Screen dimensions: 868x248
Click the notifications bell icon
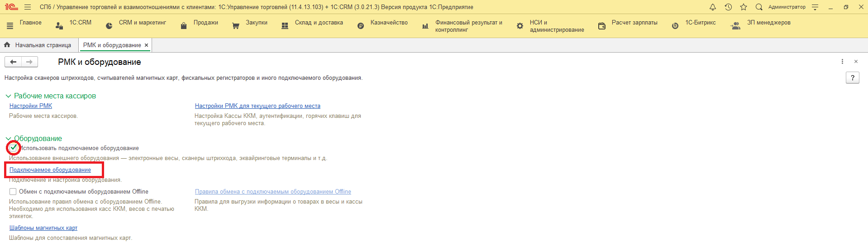click(x=713, y=7)
